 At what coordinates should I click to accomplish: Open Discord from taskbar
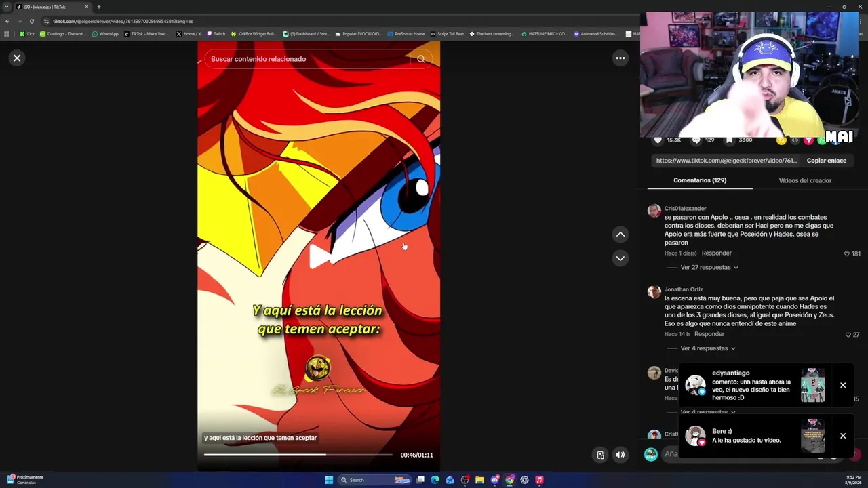tap(495, 480)
